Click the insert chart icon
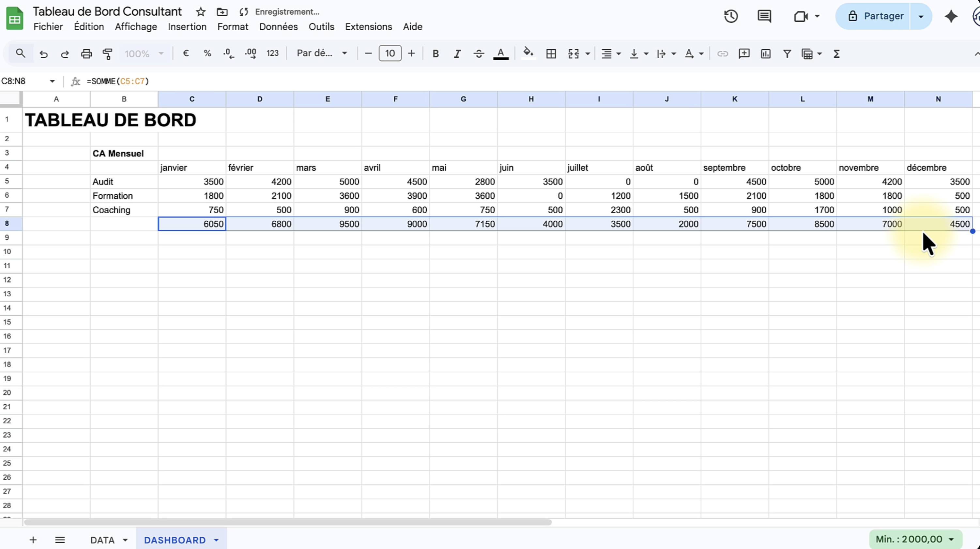This screenshot has height=549, width=980. (765, 53)
